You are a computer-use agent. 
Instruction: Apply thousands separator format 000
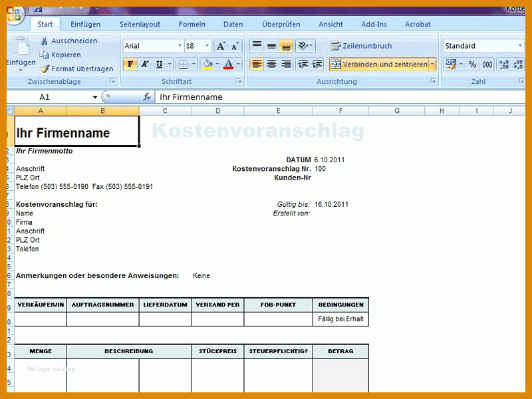487,64
